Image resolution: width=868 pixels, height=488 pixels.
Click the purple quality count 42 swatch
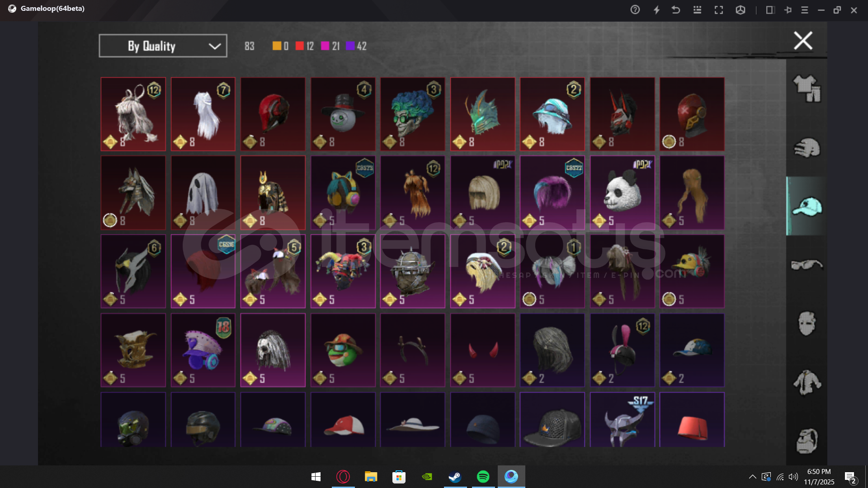350,46
